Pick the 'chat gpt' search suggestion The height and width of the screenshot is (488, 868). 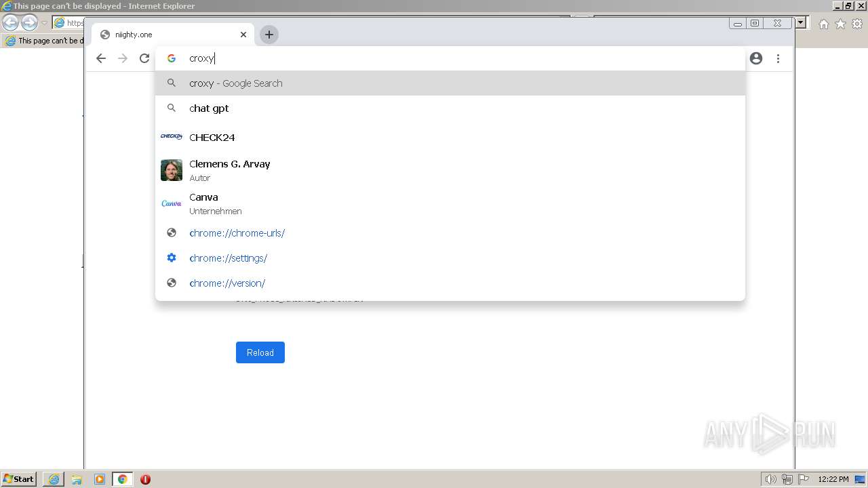click(x=450, y=108)
